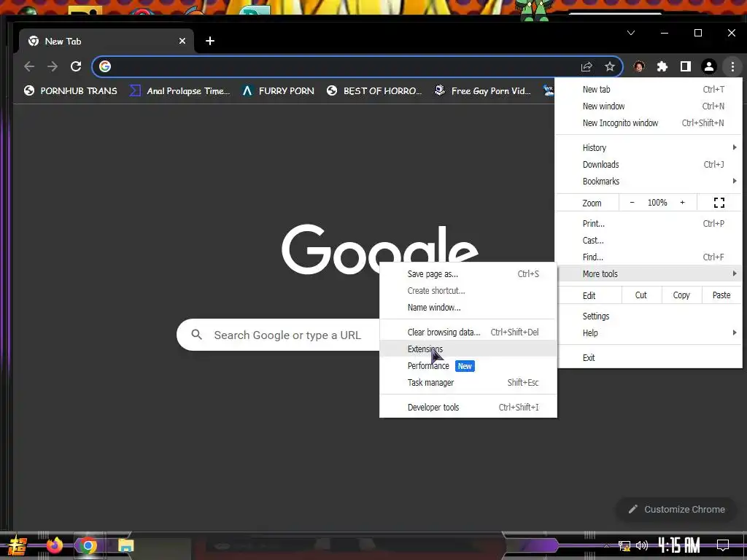Open Downloads from the menu
Image resolution: width=747 pixels, height=560 pixels.
tap(649, 164)
